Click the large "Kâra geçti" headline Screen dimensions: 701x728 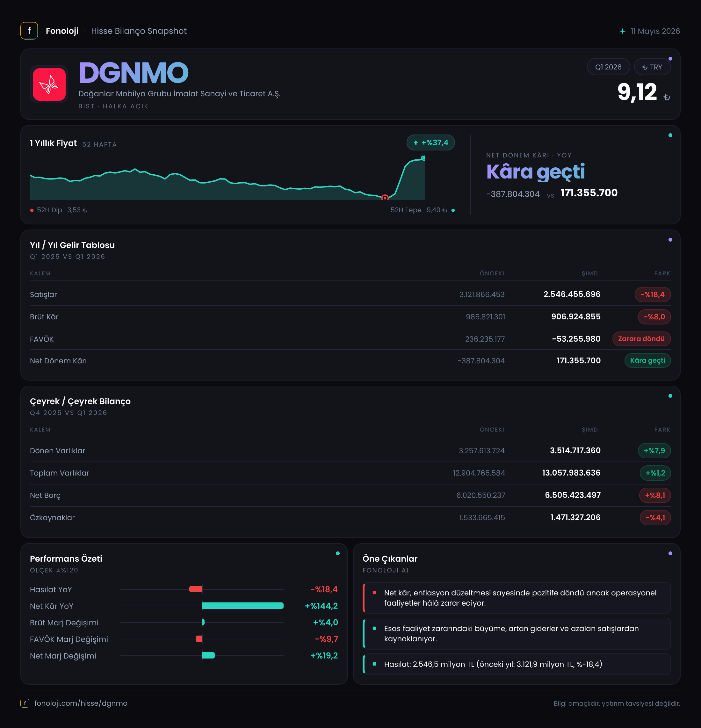click(535, 171)
